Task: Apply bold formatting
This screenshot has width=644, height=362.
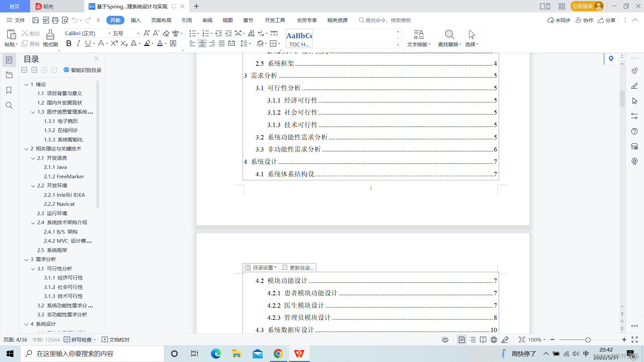Action: point(69,44)
